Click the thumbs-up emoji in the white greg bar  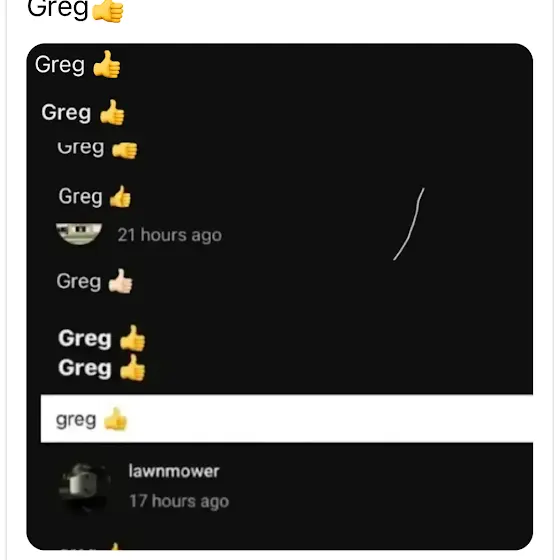pos(115,419)
